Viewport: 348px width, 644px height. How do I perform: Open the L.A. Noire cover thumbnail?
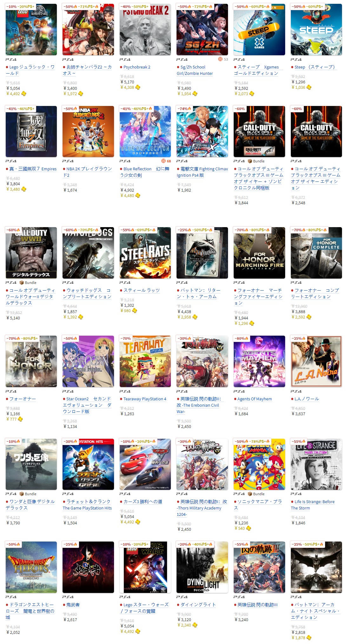click(x=316, y=361)
